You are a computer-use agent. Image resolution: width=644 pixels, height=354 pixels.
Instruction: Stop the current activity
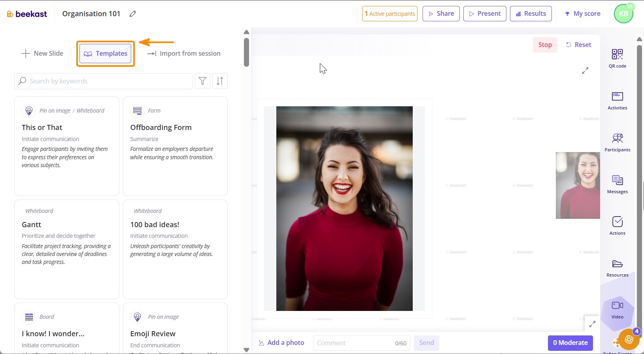[x=545, y=45]
